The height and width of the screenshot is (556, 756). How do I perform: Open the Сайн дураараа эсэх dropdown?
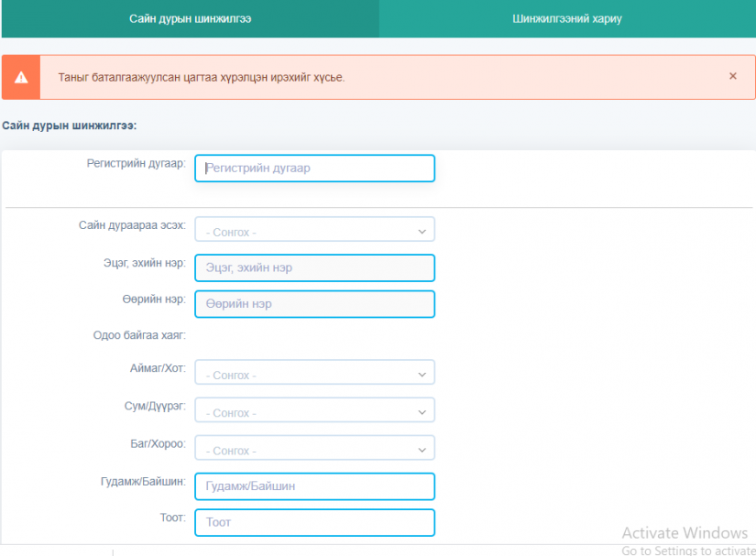pos(315,229)
